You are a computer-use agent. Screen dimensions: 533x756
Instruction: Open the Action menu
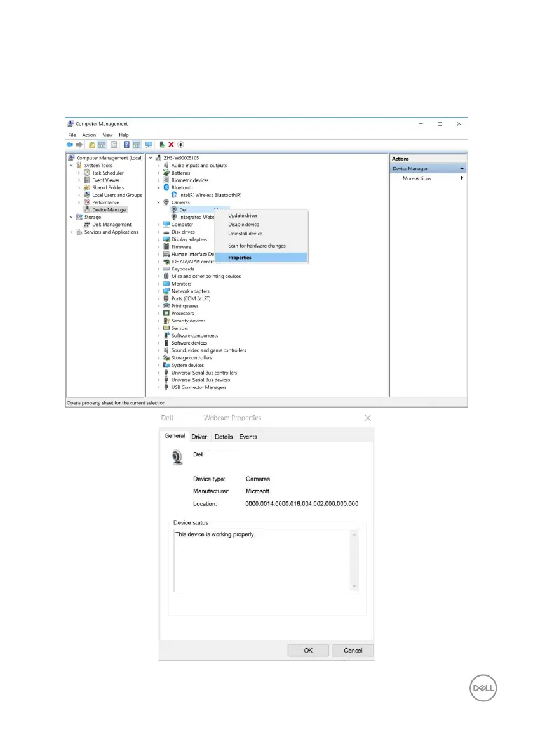(x=89, y=135)
